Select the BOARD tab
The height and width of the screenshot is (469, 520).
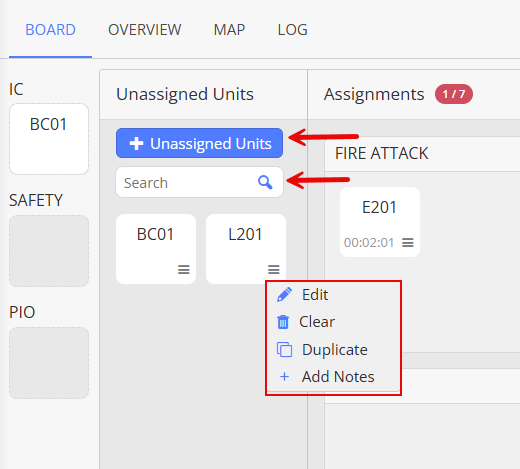click(50, 30)
